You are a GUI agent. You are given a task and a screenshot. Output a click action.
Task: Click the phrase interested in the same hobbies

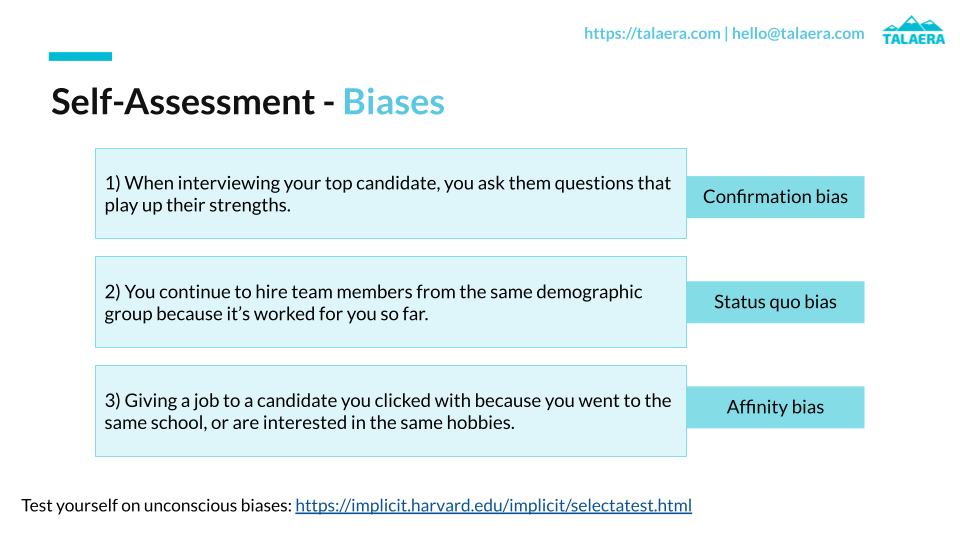[389, 423]
